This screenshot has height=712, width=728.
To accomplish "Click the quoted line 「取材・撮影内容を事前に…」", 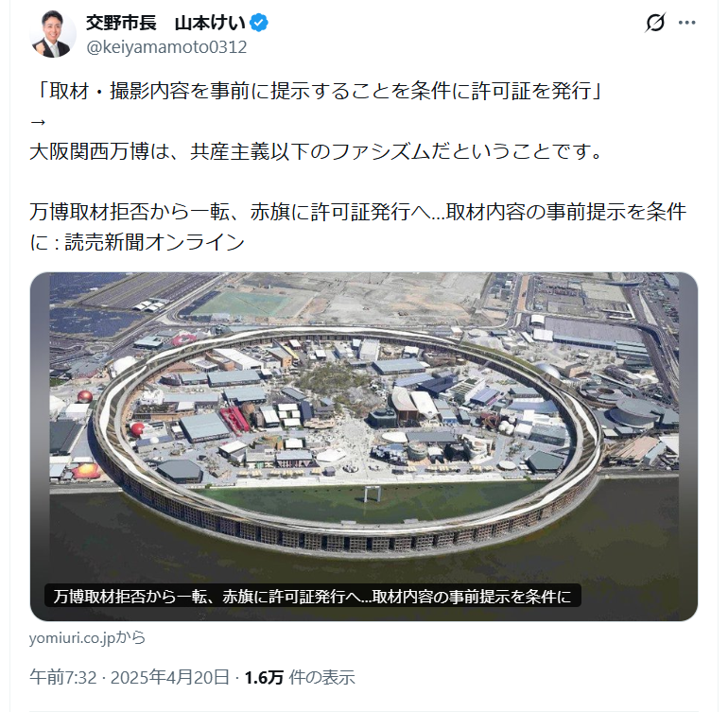I will point(317,91).
